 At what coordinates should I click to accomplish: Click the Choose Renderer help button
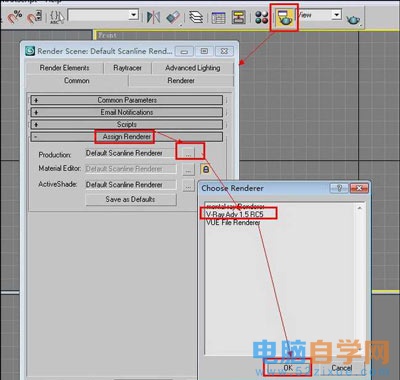click(339, 188)
